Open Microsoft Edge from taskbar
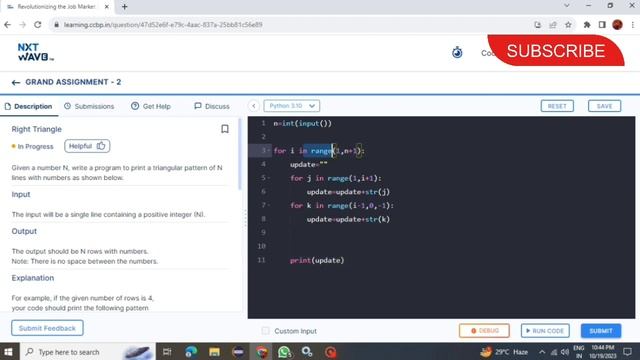The image size is (640, 360). click(x=191, y=352)
